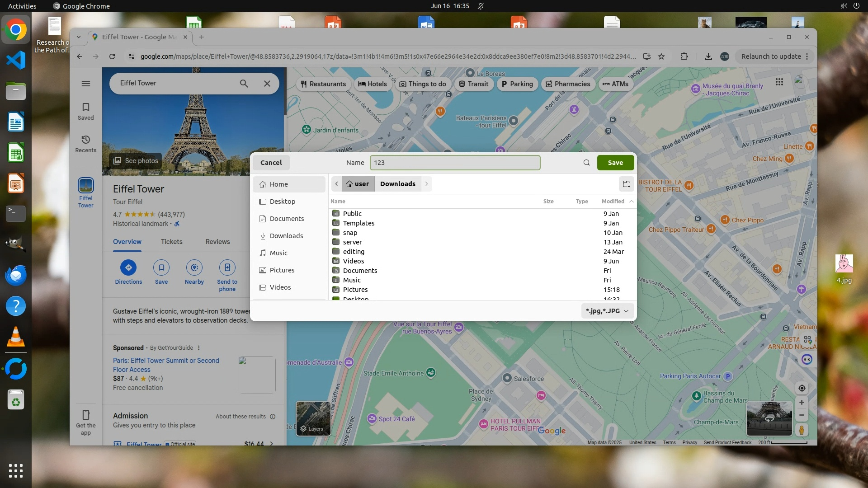Click the create new folder icon

point(626,184)
